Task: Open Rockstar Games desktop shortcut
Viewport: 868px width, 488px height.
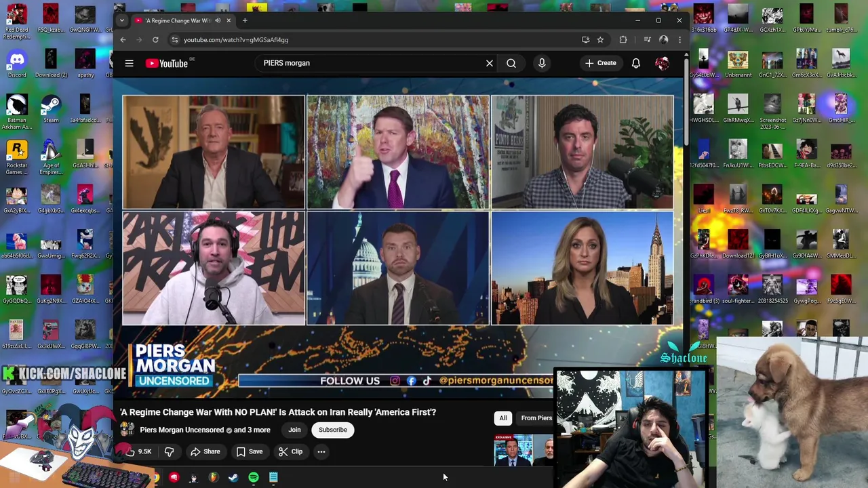Action: click(17, 157)
